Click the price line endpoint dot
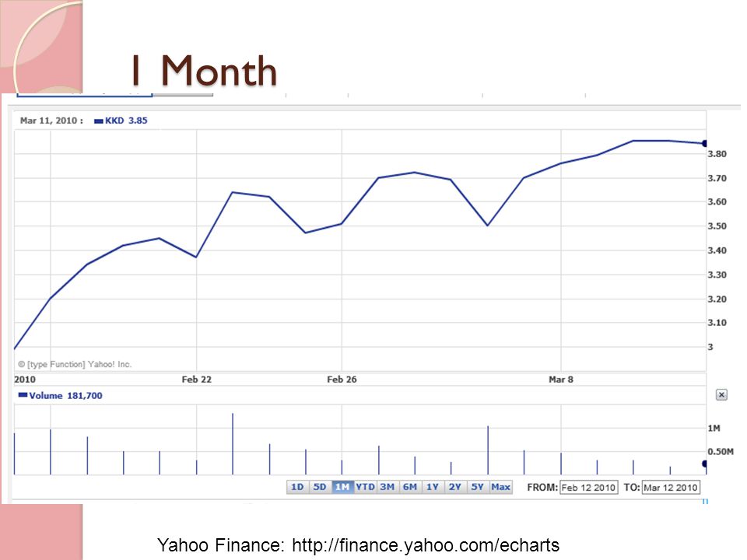747x560 pixels. pos(705,143)
